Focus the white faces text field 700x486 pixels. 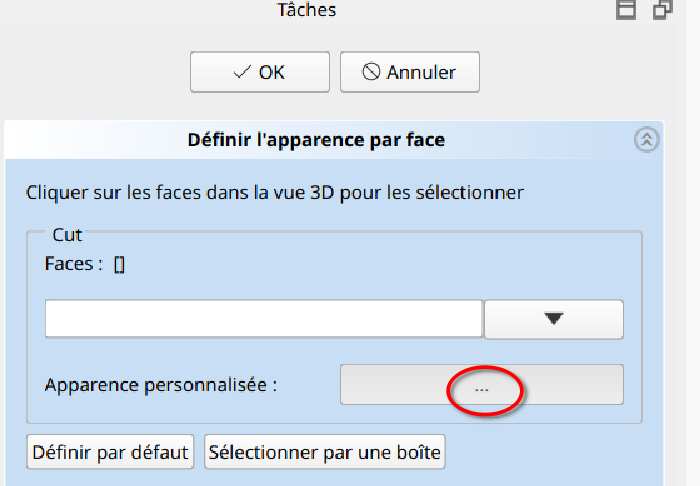tap(264, 319)
